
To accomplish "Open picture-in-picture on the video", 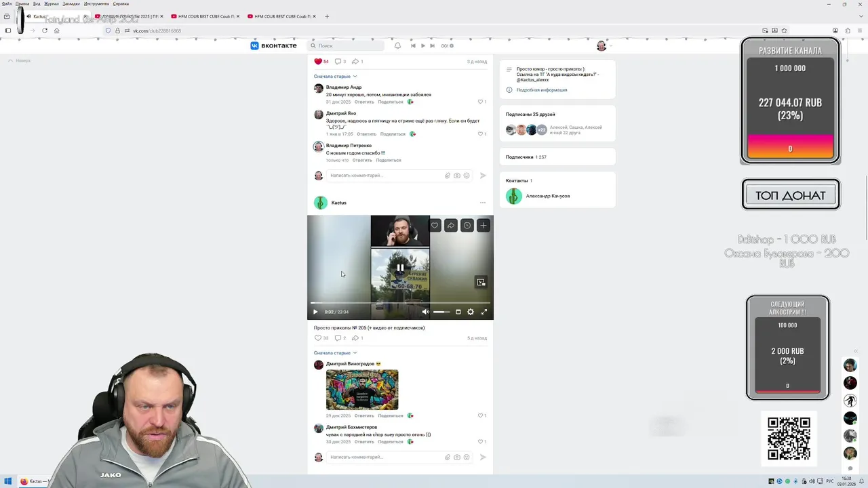I will coord(481,282).
